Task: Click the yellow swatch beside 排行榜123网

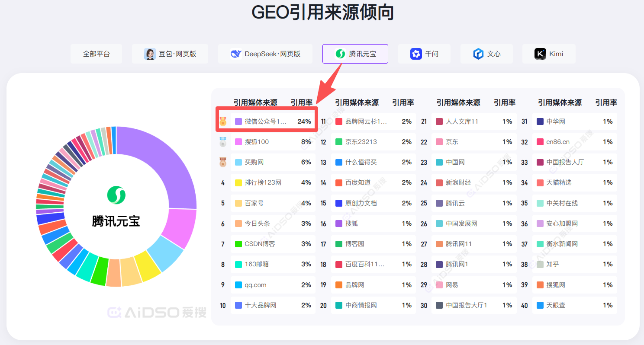Action: point(238,183)
